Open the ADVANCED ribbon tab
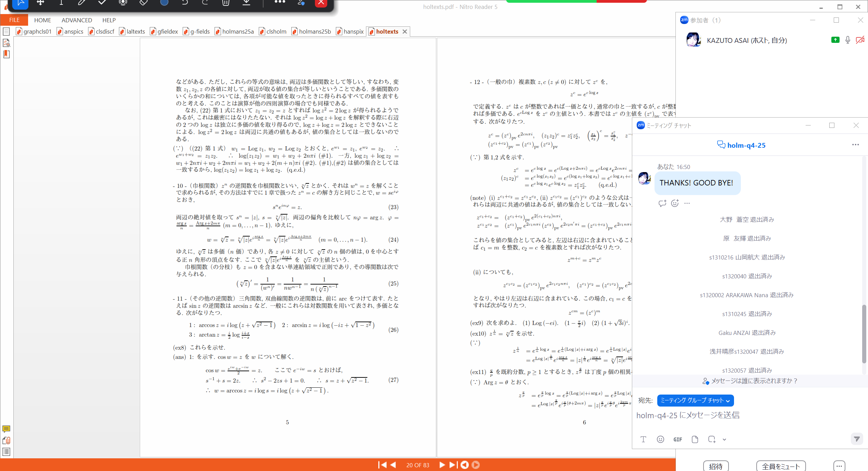Screen dimensions: 868x471 [x=77, y=20]
